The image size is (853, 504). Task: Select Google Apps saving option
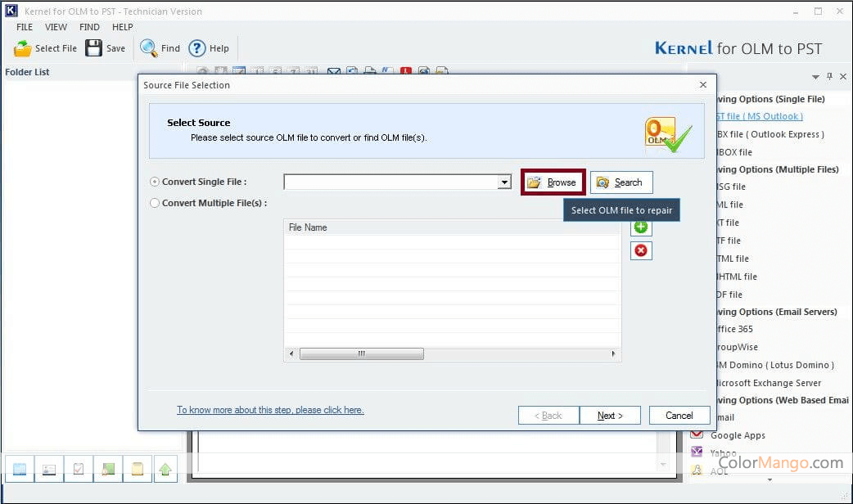pos(738,435)
